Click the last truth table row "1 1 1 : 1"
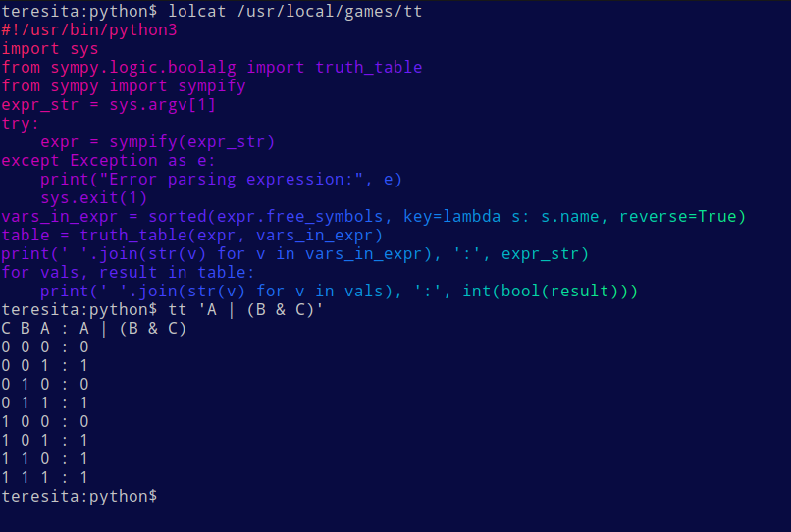The width and height of the screenshot is (791, 532). pos(44,478)
